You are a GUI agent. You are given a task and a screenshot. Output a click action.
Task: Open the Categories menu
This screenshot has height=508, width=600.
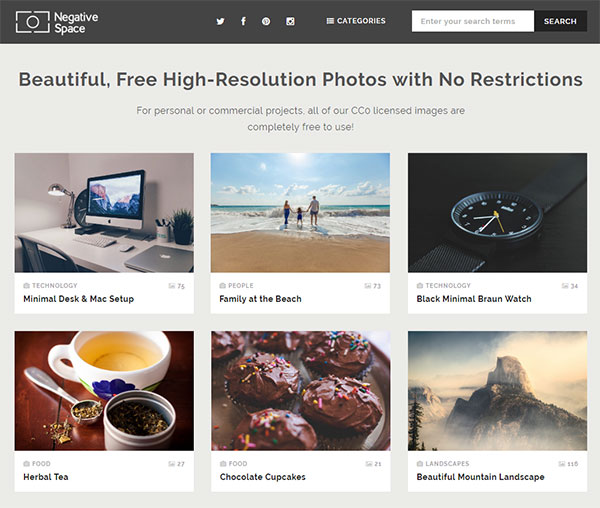(x=356, y=21)
